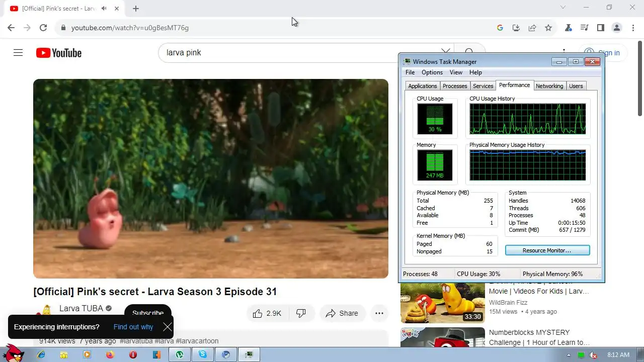This screenshot has height=362, width=644.
Task: Open Internet Explorer from taskbar
Action: (x=41, y=354)
